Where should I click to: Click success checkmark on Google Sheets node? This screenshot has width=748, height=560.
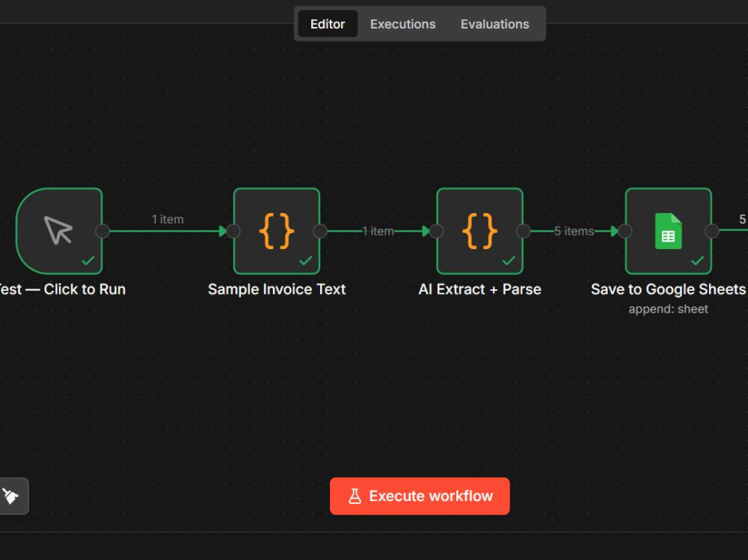pos(697,260)
